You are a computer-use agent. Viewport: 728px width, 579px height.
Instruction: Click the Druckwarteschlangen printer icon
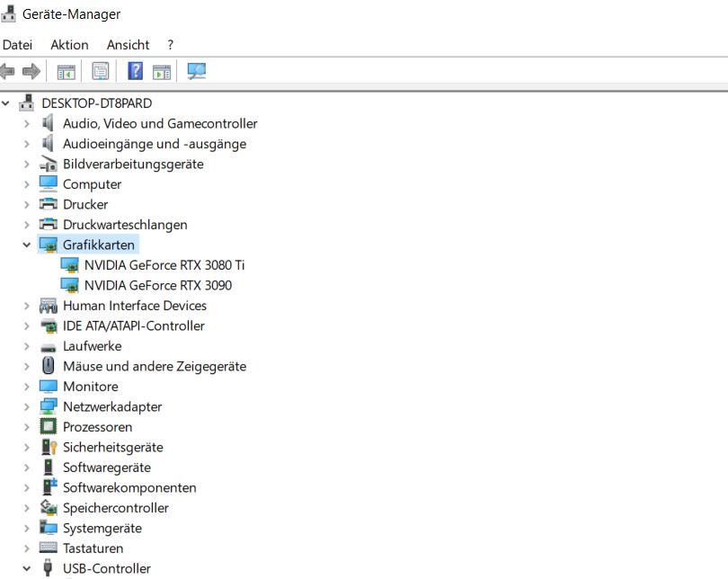[49, 224]
